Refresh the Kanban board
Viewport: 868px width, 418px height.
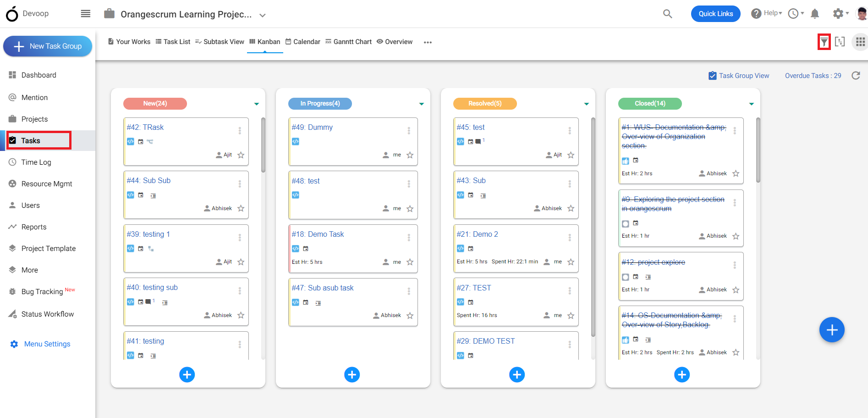[x=856, y=76]
